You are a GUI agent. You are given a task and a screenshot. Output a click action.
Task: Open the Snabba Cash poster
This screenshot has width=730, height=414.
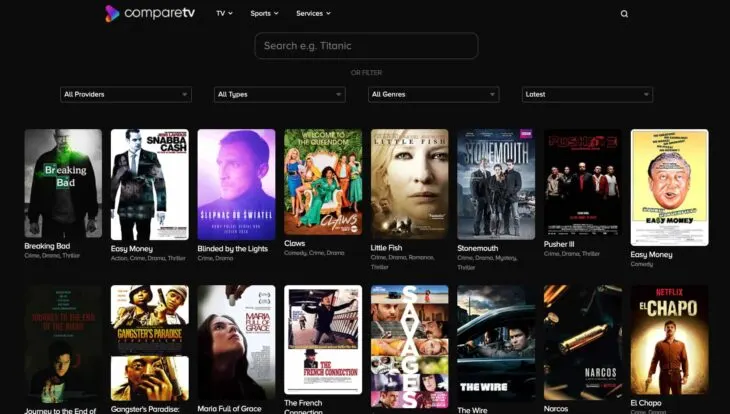pos(150,184)
